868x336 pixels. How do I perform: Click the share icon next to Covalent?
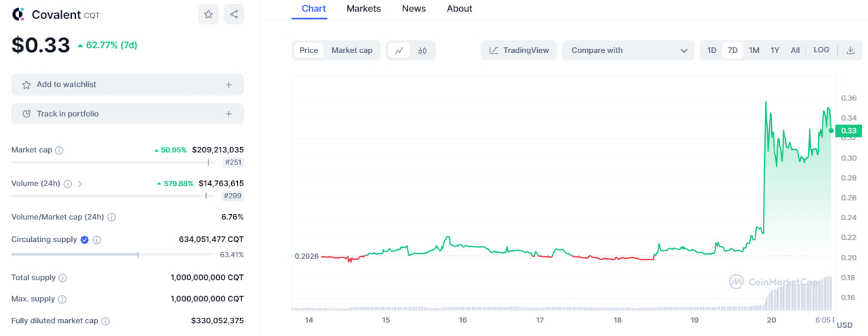(x=234, y=14)
